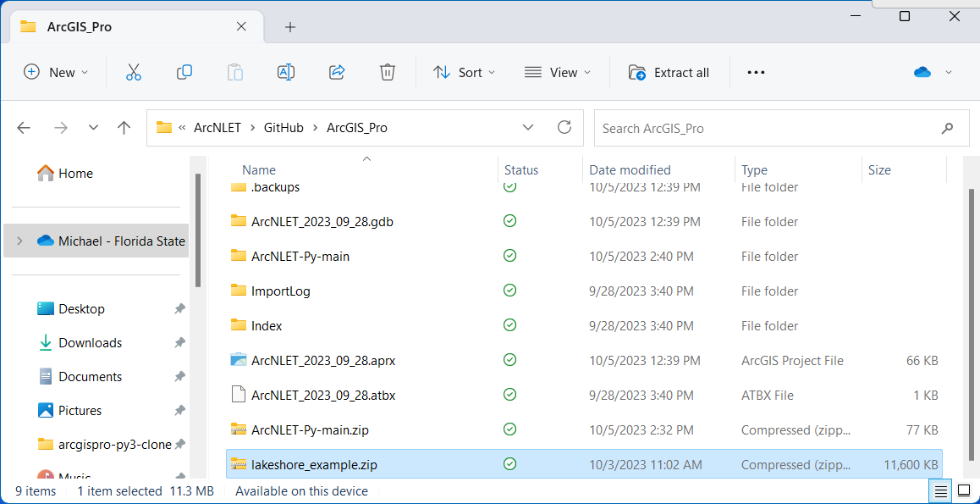
Task: Click the ArcNLET-Py-main.zip icon
Action: pyautogui.click(x=239, y=429)
